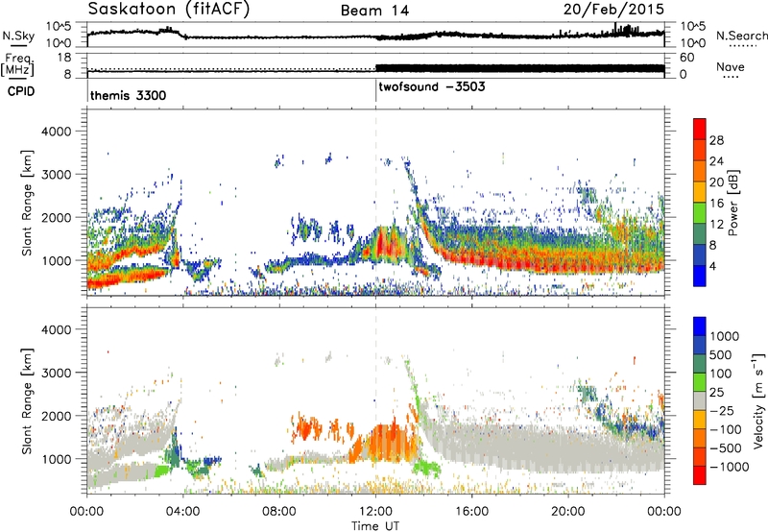The height and width of the screenshot is (532, 768).
Task: Click the gray 25 to -25 velocity band
Action: pos(700,401)
